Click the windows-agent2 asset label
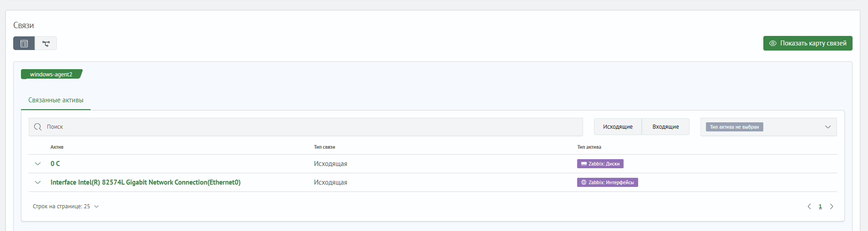This screenshot has width=868, height=231. pyautogui.click(x=51, y=75)
